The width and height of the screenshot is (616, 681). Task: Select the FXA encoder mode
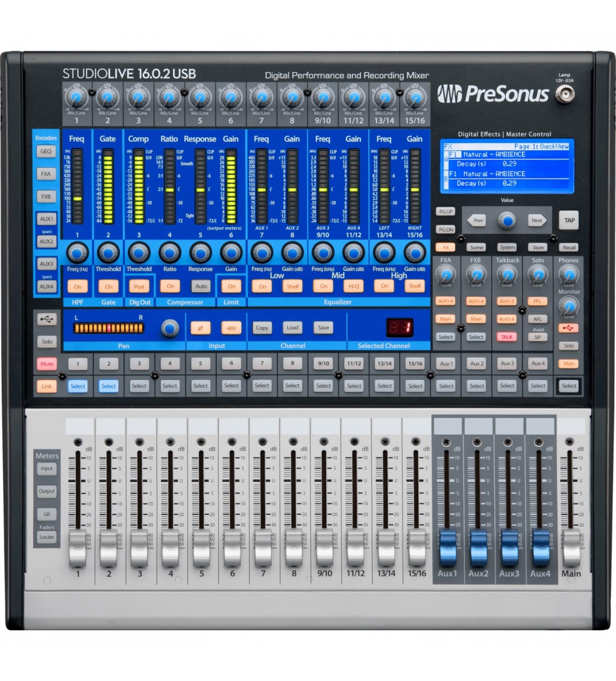pos(47,174)
